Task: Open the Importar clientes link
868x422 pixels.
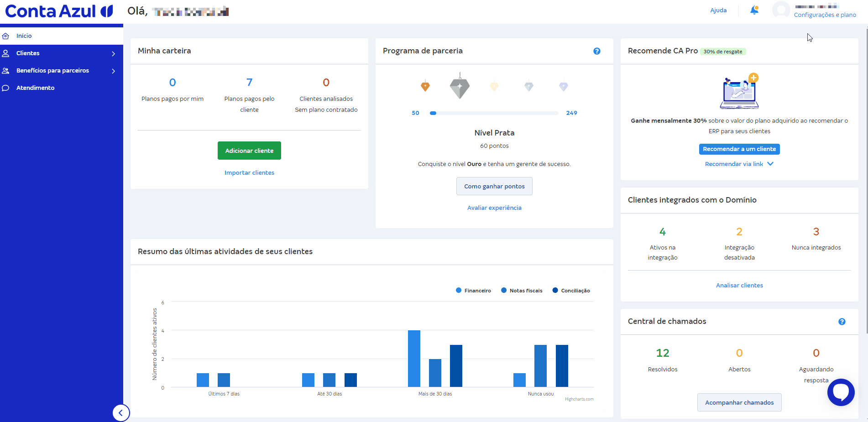Action: click(249, 172)
